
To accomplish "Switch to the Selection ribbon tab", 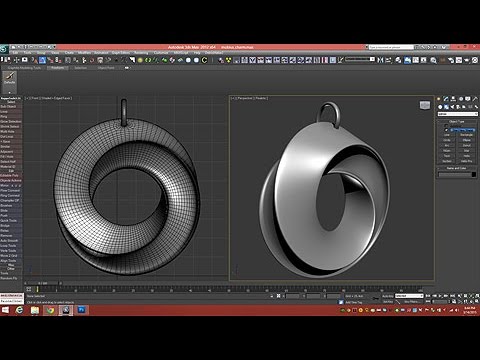I will point(80,68).
